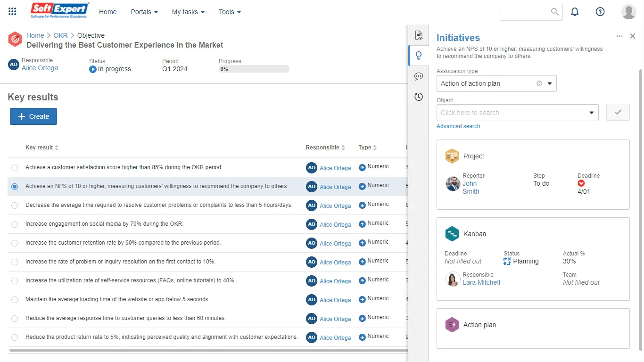This screenshot has height=362, width=644.
Task: Select the Initiatives lightbulb sidebar icon
Action: (x=418, y=56)
